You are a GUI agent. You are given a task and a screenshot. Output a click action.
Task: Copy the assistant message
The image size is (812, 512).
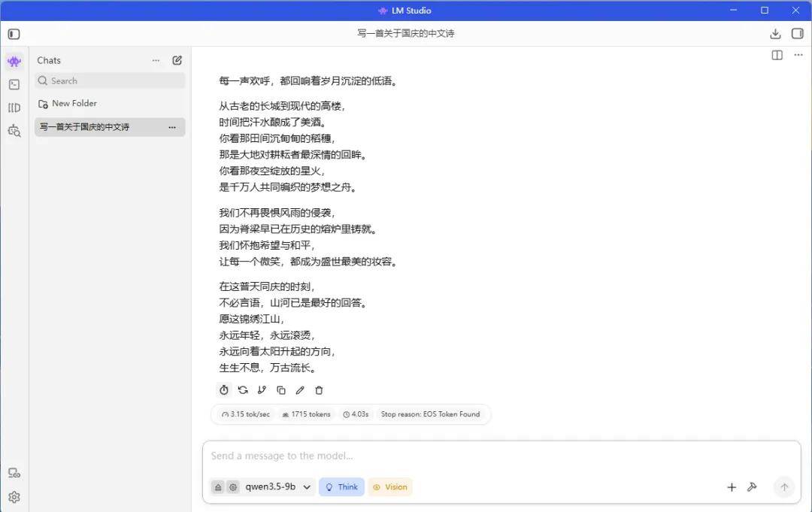point(281,390)
